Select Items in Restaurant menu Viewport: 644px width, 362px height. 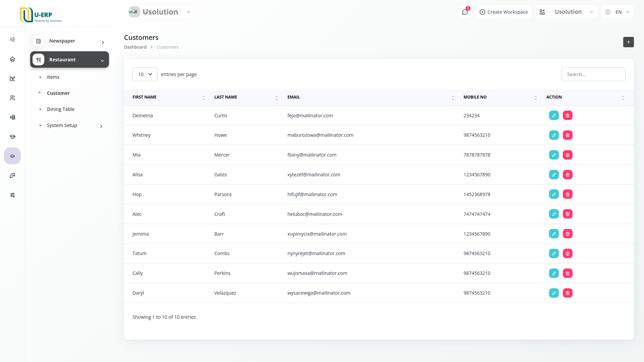click(x=53, y=77)
